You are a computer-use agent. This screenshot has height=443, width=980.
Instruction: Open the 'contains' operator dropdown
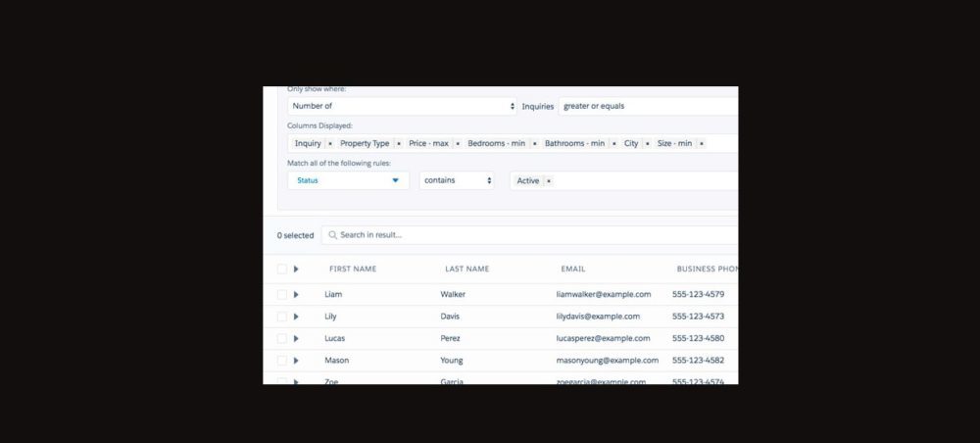(x=457, y=180)
